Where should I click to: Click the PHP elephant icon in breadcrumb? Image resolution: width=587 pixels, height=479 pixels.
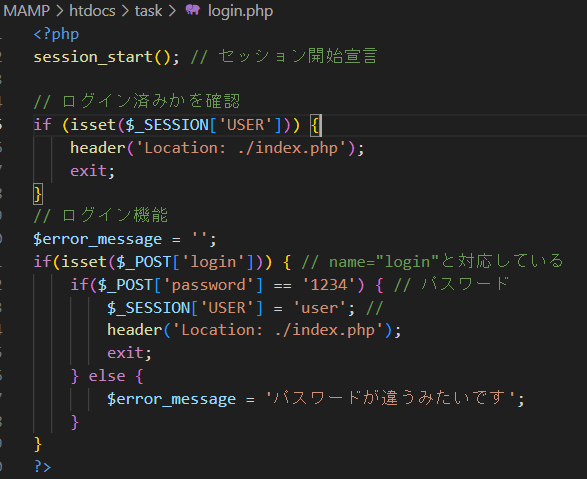click(x=193, y=10)
